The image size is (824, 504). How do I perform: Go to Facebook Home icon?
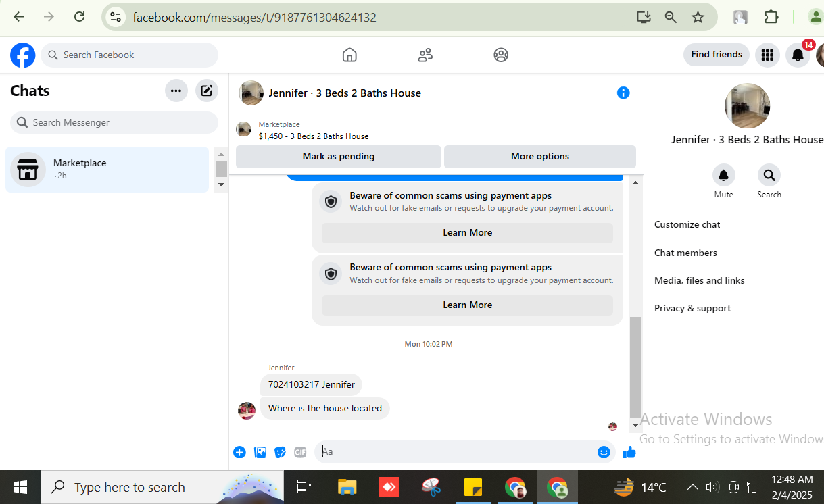pyautogui.click(x=349, y=55)
